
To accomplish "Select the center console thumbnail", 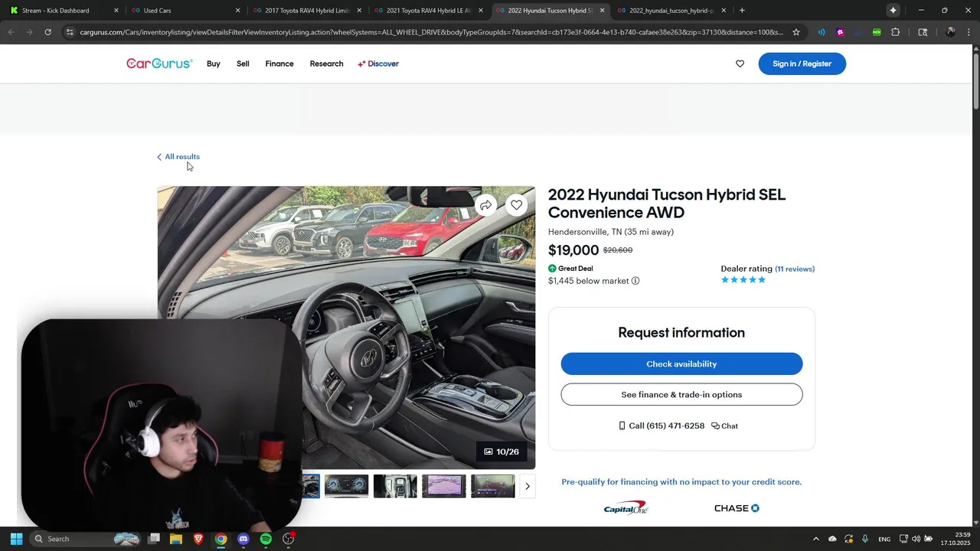I will pyautogui.click(x=395, y=486).
